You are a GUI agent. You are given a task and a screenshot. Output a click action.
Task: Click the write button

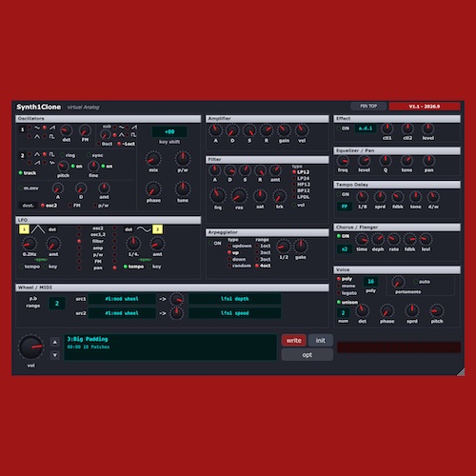coord(294,341)
